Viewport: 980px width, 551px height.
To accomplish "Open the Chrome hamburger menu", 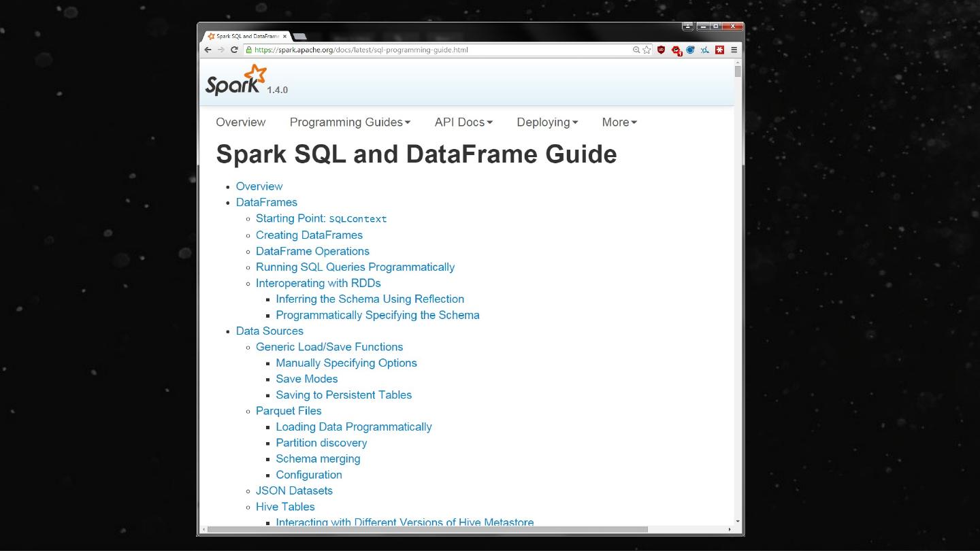I will click(734, 50).
